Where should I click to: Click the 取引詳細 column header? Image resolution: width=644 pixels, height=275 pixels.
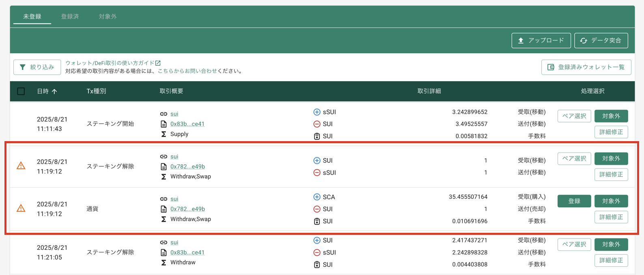pyautogui.click(x=429, y=91)
